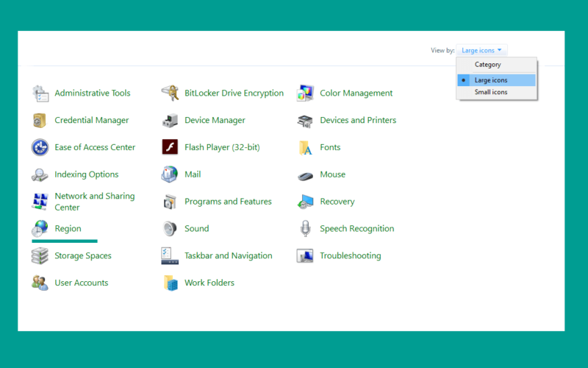The height and width of the screenshot is (368, 588).
Task: Click the Speech Recognition microphone icon
Action: coord(306,228)
